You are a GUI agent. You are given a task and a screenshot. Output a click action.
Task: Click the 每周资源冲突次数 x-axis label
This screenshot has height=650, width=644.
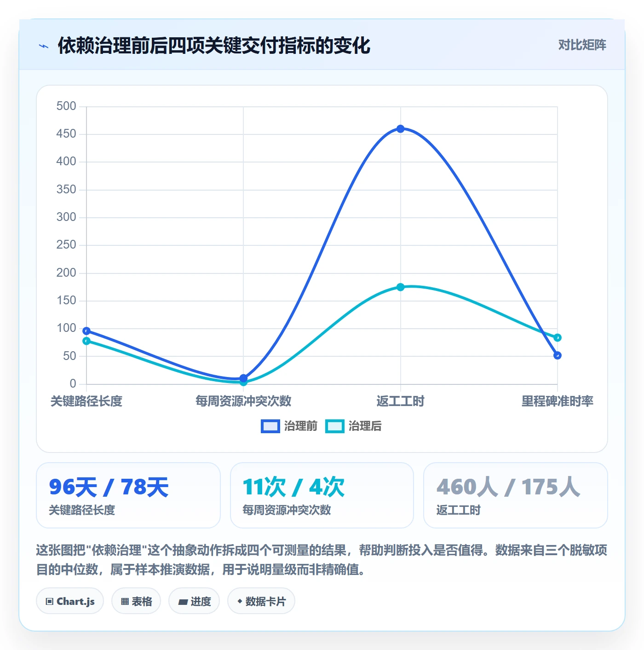[x=243, y=401]
